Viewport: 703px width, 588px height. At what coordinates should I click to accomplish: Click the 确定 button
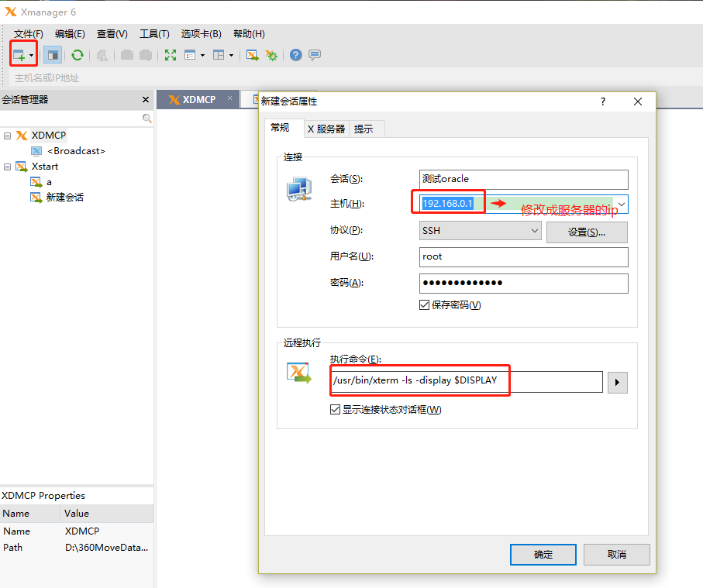tap(543, 555)
